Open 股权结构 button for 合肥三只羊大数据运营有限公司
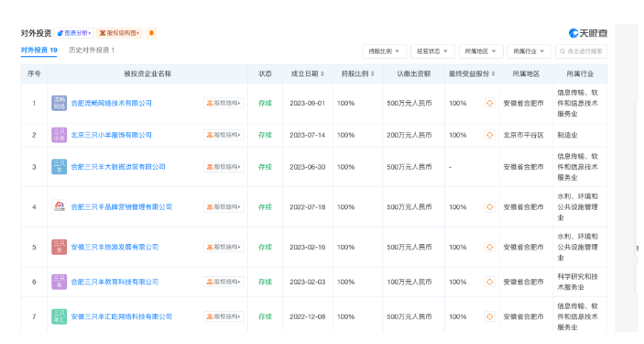This screenshot has height=344, width=644. click(x=224, y=167)
